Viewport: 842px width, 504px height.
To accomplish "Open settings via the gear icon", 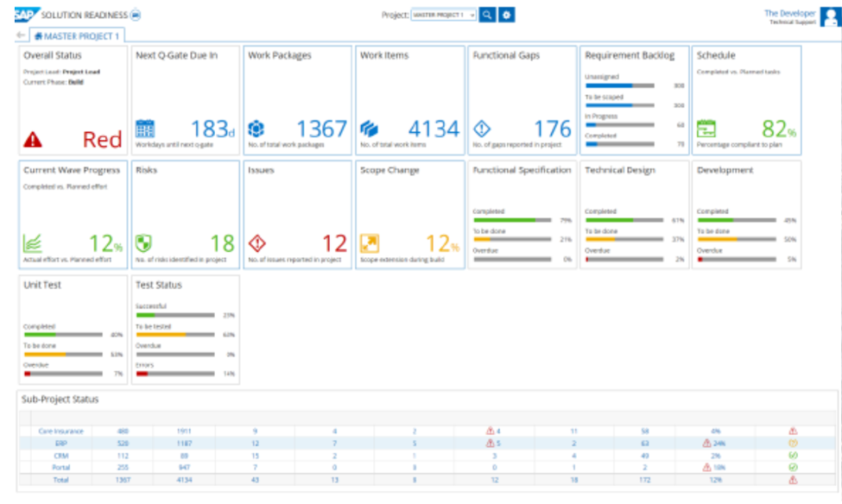I will point(507,15).
